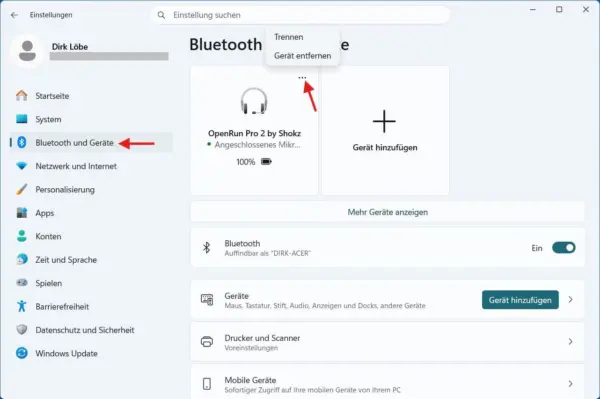The height and width of the screenshot is (399, 600).
Task: Click the three-dots menu on headset card
Action: pos(302,78)
